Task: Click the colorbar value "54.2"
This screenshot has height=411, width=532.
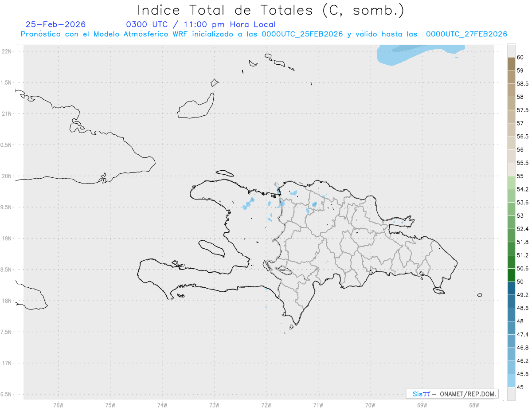Action: tap(523, 189)
